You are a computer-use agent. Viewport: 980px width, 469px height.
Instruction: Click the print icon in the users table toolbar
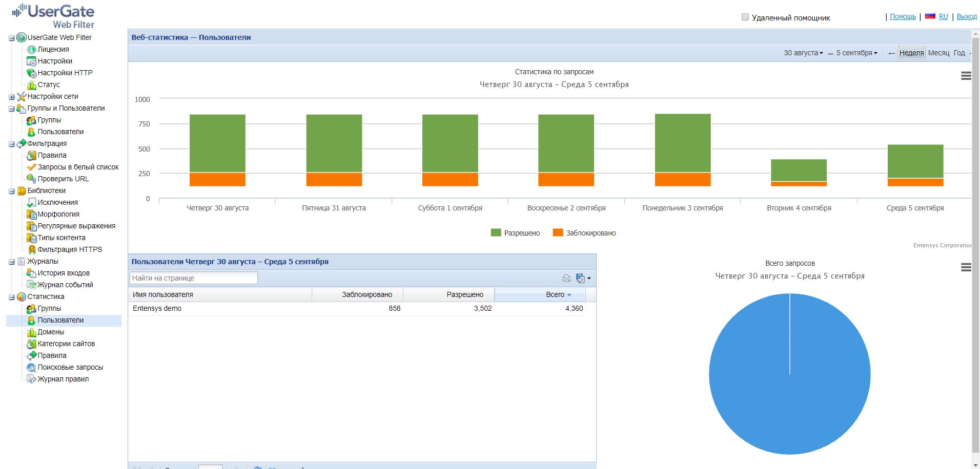click(x=566, y=279)
